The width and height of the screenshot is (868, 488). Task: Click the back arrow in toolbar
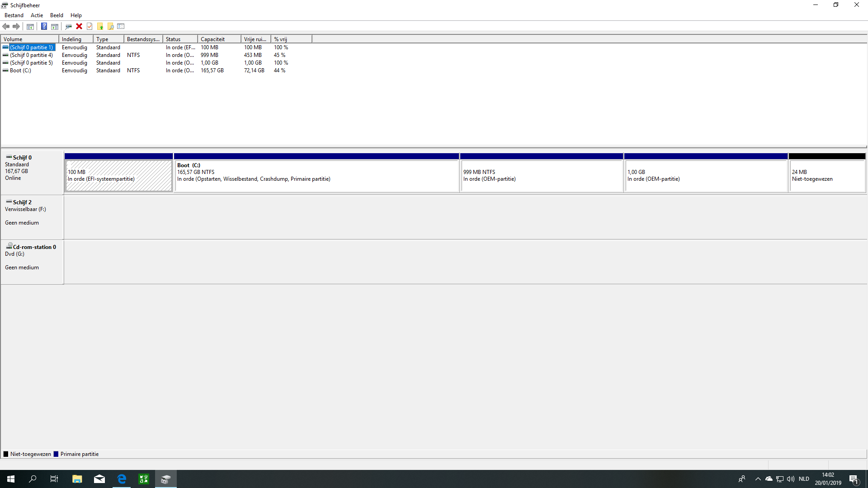point(6,26)
